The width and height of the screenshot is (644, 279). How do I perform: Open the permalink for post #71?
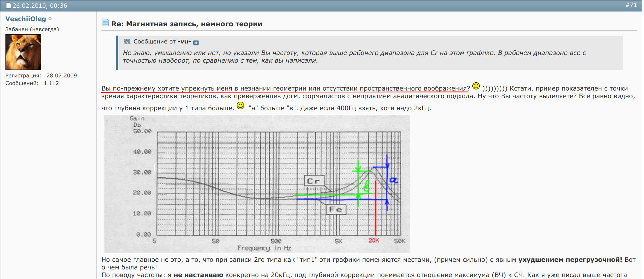631,5
